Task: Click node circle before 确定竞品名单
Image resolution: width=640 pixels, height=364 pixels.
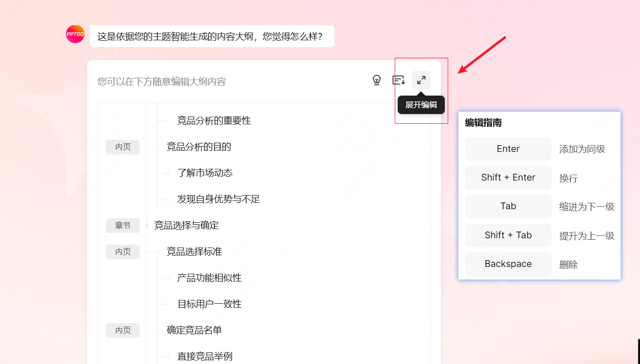Action: pos(158,331)
